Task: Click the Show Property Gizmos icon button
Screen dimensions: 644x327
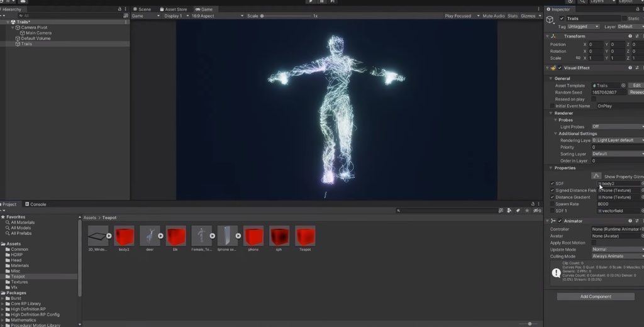Action: (x=596, y=176)
